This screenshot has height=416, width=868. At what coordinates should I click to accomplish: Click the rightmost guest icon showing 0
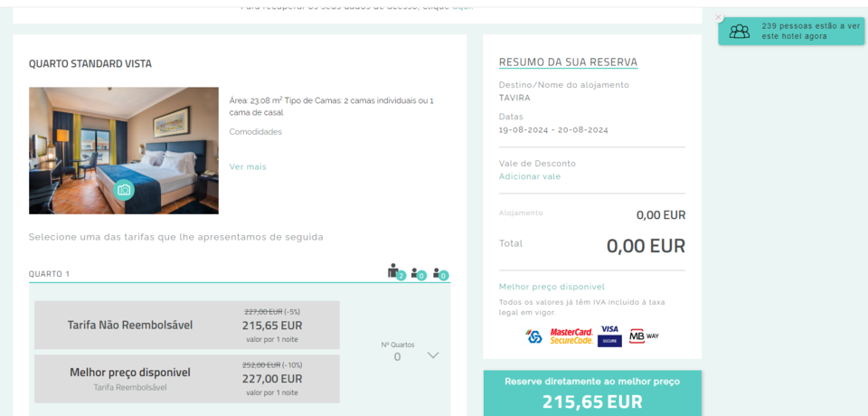(x=440, y=273)
